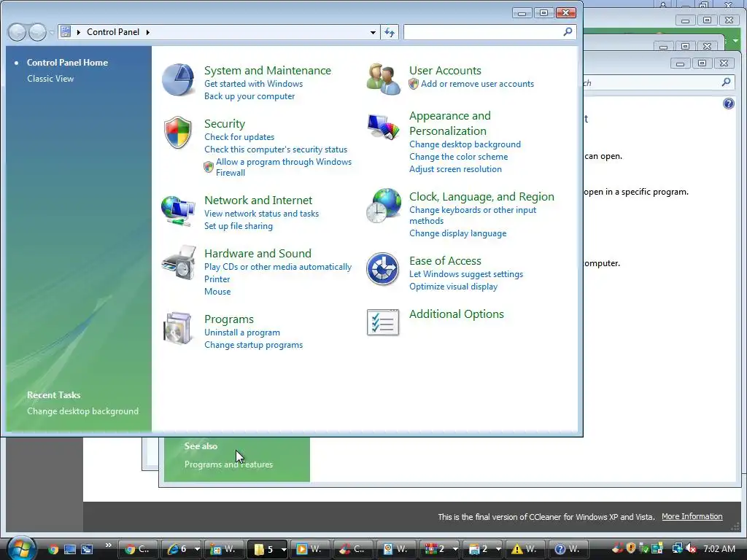
Task: Click Check for updates link
Action: (239, 137)
